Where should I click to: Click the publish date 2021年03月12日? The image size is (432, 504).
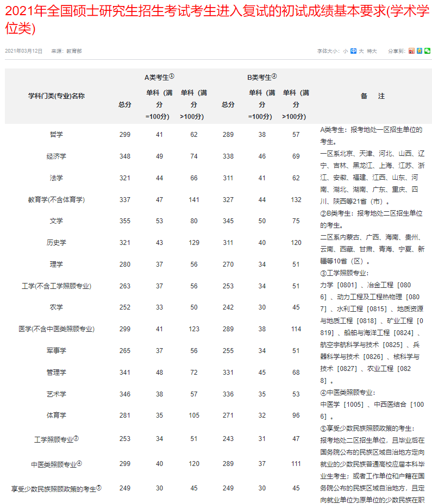pos(23,51)
